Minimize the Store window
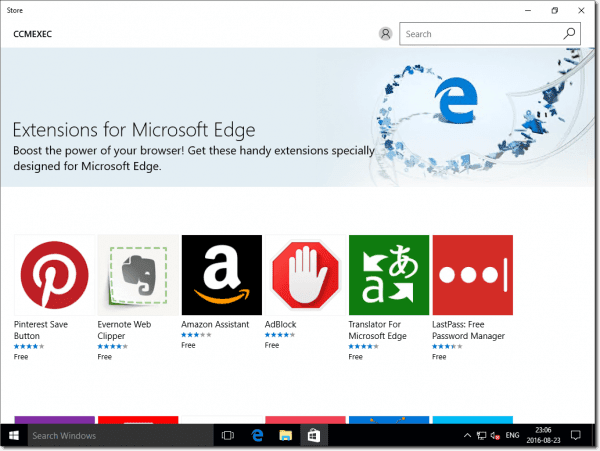 (528, 10)
